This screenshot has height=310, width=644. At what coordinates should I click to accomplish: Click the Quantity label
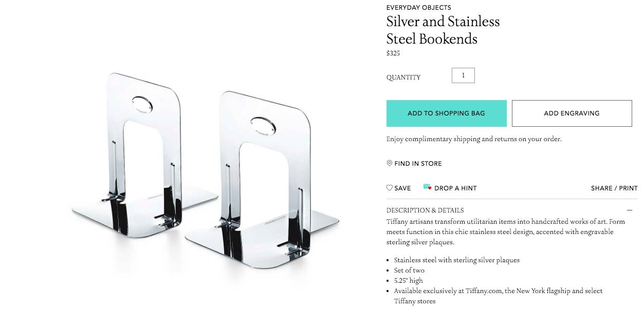[x=403, y=77]
